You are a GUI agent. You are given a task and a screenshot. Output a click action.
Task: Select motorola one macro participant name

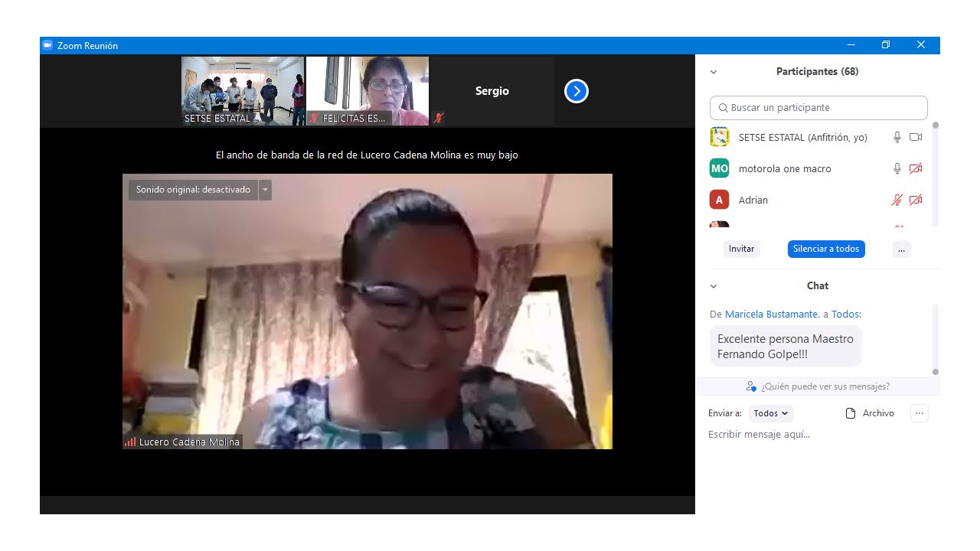(785, 168)
